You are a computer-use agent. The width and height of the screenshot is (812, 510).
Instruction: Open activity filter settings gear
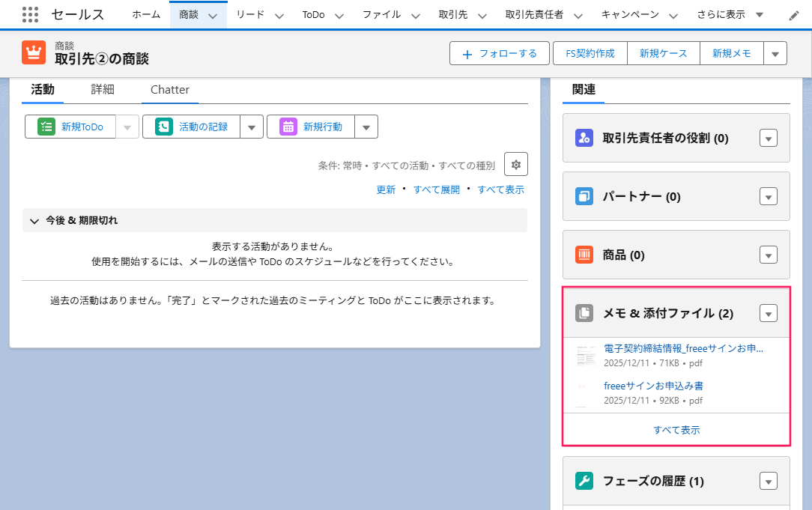click(516, 165)
